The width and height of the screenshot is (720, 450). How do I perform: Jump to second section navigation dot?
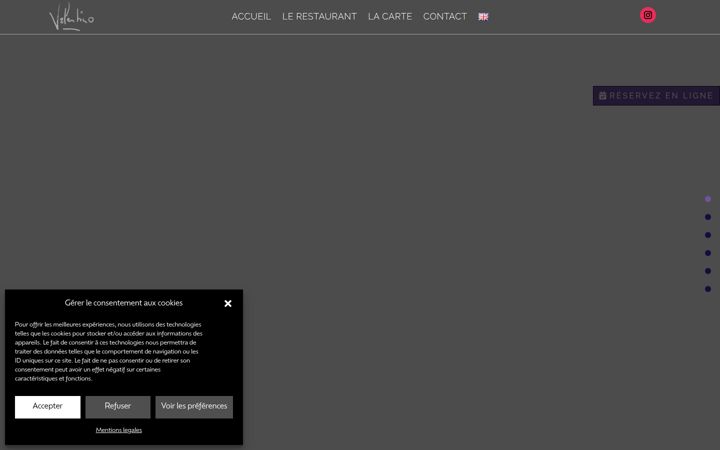[708, 217]
